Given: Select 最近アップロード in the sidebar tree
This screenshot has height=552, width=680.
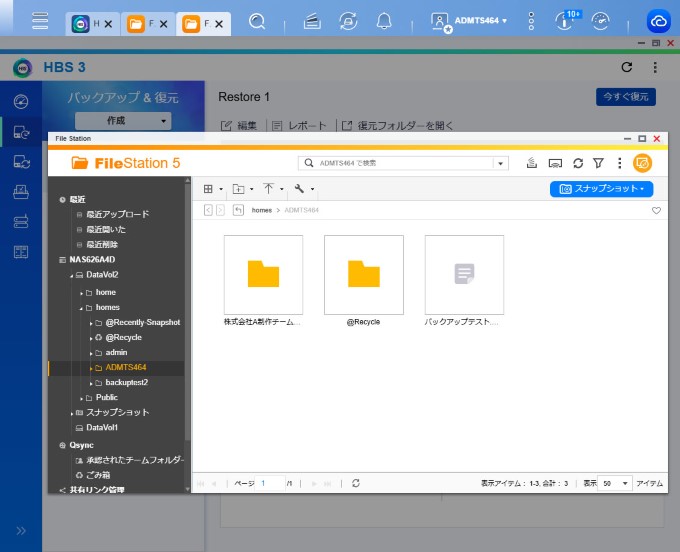Looking at the screenshot, I should tap(117, 214).
